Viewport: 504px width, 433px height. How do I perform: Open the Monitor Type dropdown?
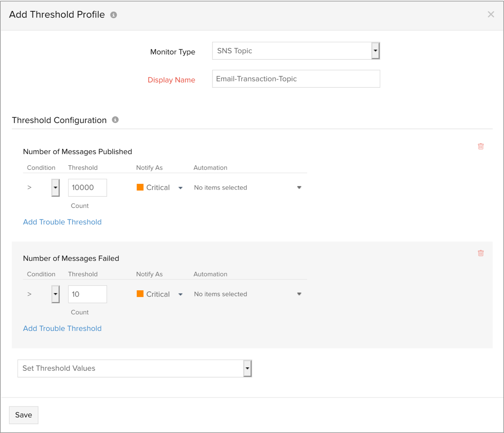coord(375,50)
